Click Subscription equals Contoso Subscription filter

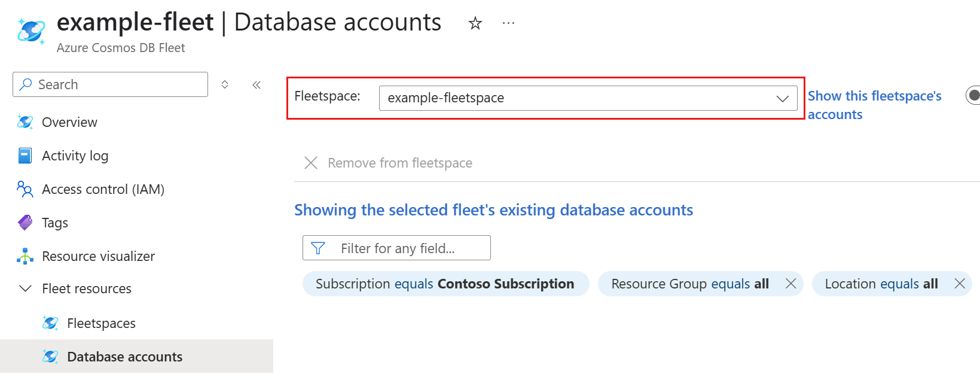click(445, 284)
